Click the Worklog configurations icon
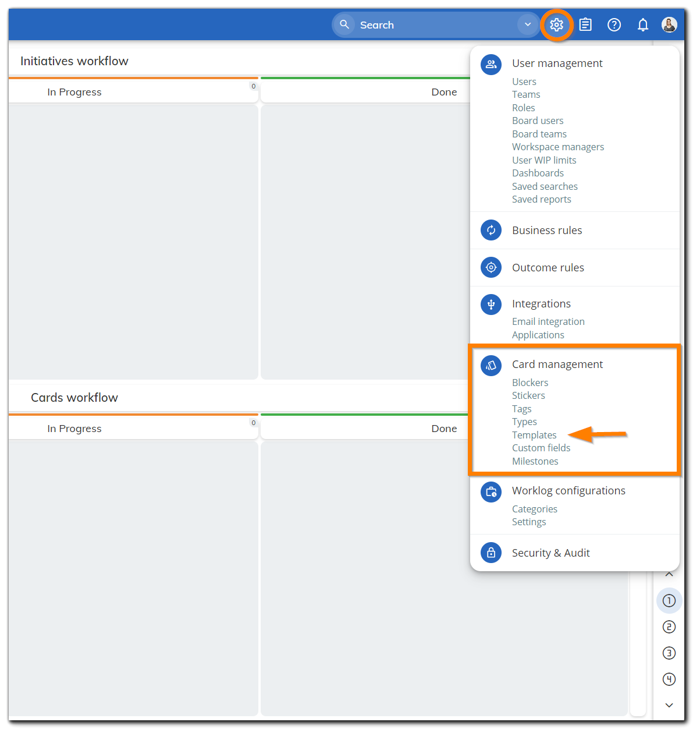The height and width of the screenshot is (736, 700). (491, 492)
